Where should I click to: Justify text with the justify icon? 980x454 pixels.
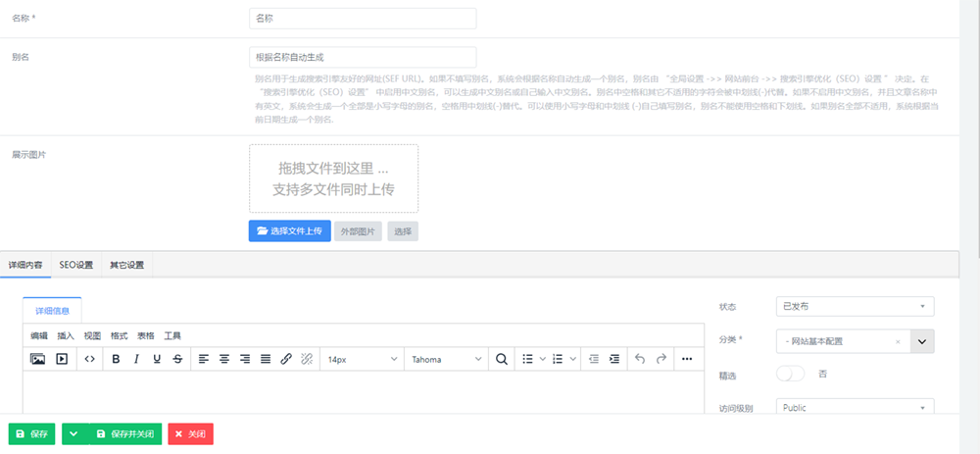[266, 359]
